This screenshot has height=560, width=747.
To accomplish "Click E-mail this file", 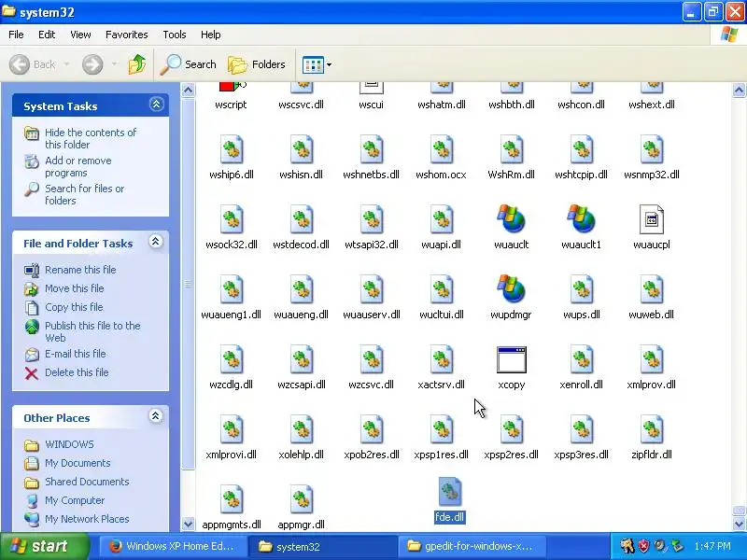I will (x=76, y=354).
